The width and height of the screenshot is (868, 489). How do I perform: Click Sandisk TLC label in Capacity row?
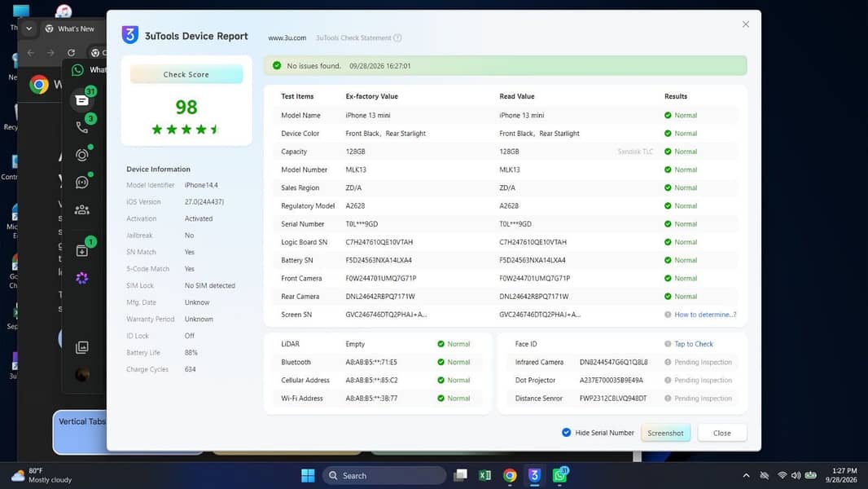pos(635,152)
